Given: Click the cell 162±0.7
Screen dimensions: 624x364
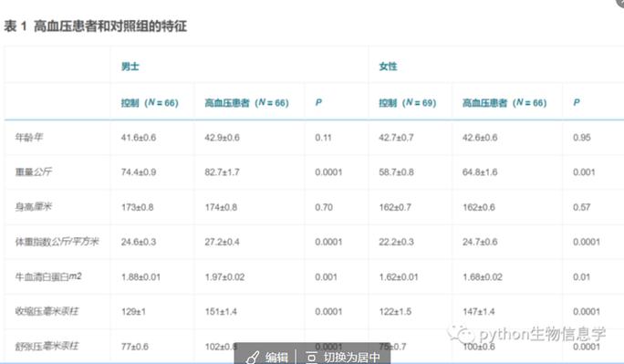Looking at the screenshot, I should point(395,207).
